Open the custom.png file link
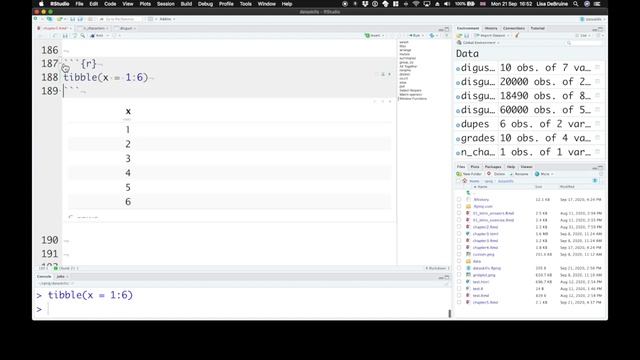This screenshot has width=640, height=360. 483,254
